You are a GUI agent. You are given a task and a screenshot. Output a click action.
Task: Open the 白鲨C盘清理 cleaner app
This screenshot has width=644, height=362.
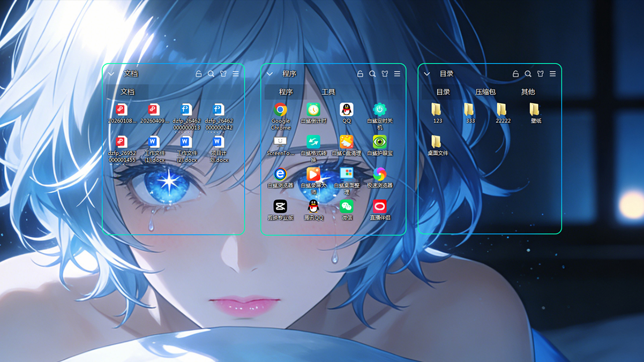pos(347,142)
